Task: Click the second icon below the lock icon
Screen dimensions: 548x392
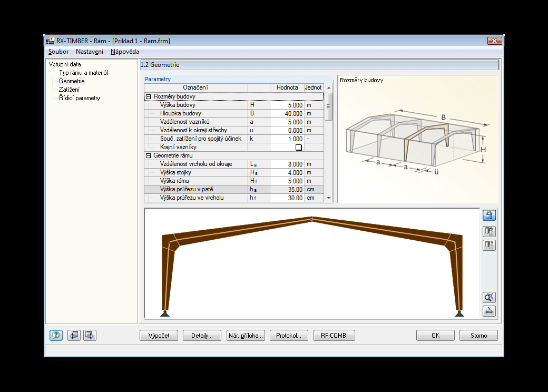Action: (489, 231)
